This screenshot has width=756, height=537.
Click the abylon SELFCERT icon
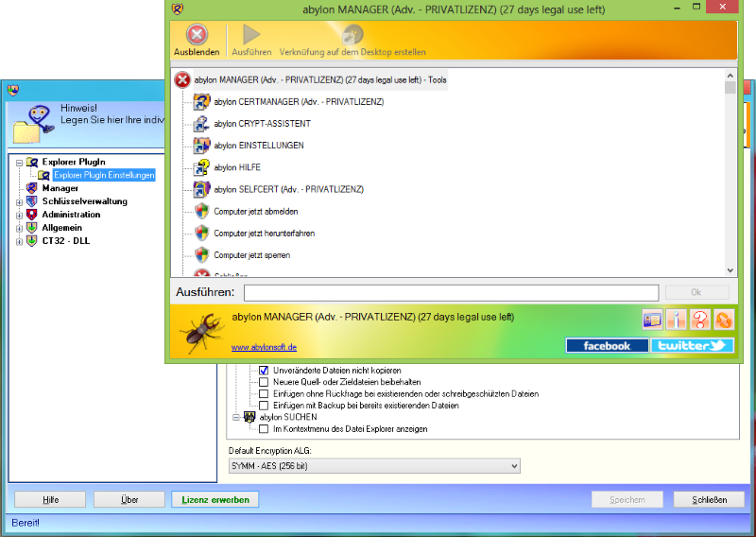click(x=201, y=189)
